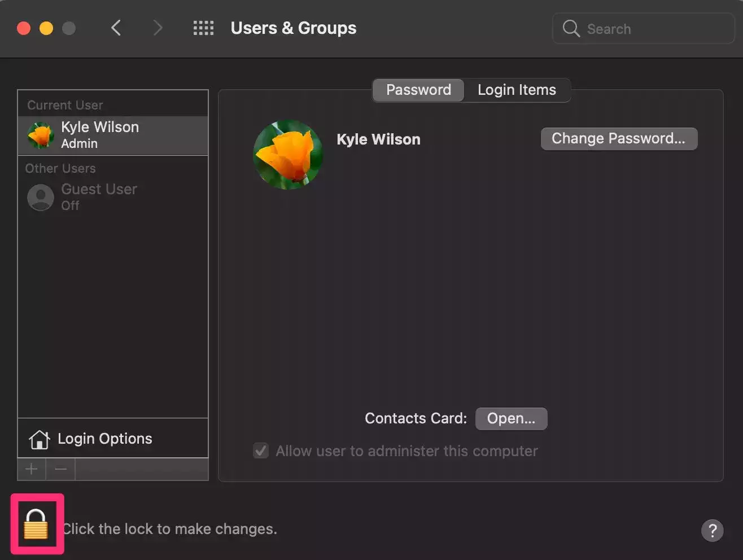Go forward using the right chevron arrow
Screen dimensions: 743x560
click(x=158, y=28)
